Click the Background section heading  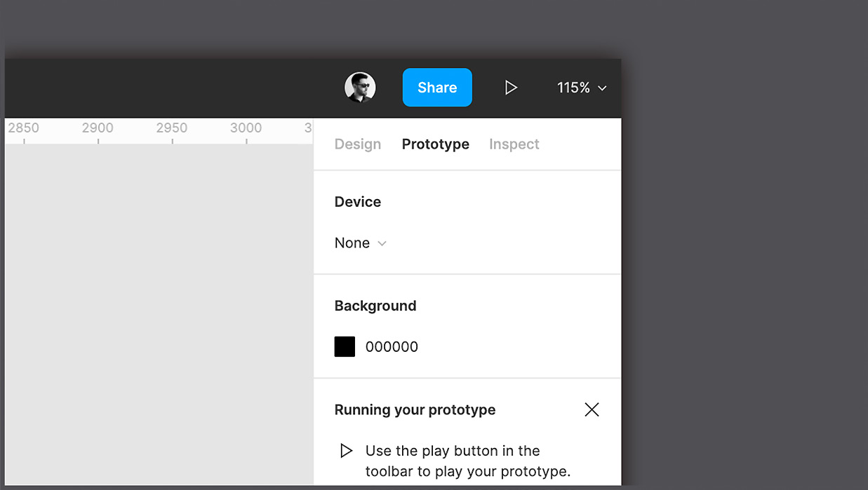tap(375, 306)
